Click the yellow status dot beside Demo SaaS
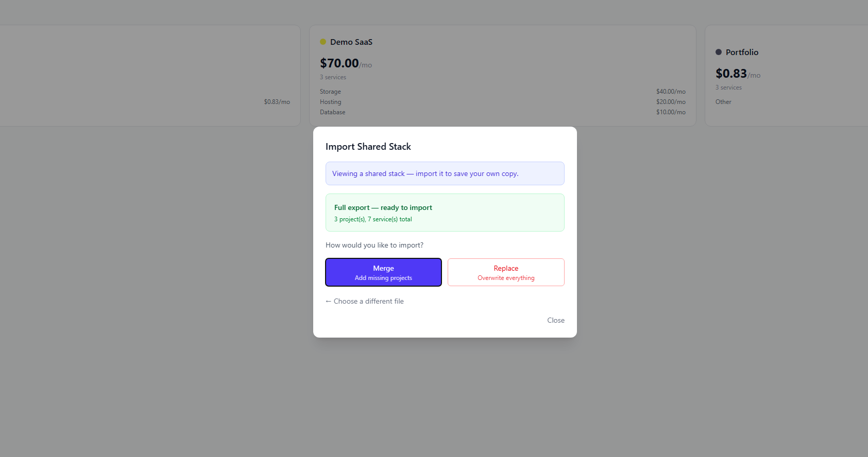Viewport: 868px width, 457px height. (x=323, y=42)
